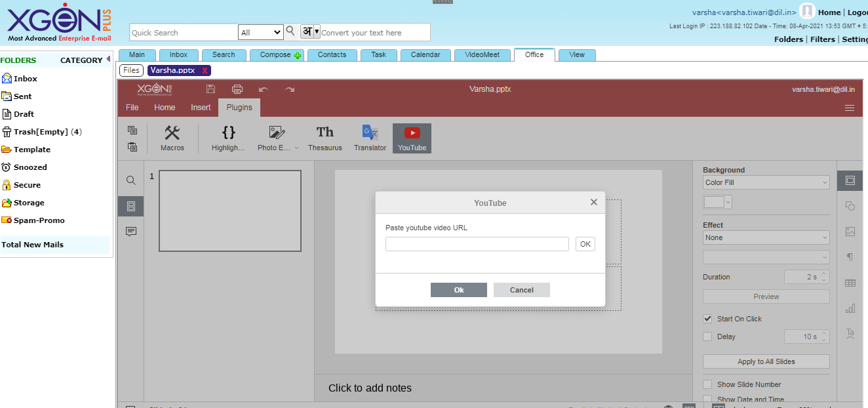Click the Copy icon in toolbar
The height and width of the screenshot is (408, 868).
click(x=132, y=131)
